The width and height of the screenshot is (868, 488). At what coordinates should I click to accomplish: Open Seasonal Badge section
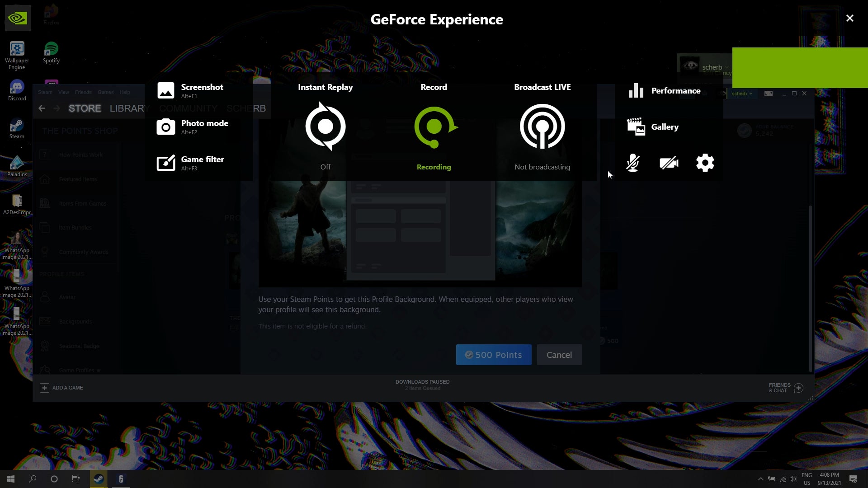tap(75, 346)
